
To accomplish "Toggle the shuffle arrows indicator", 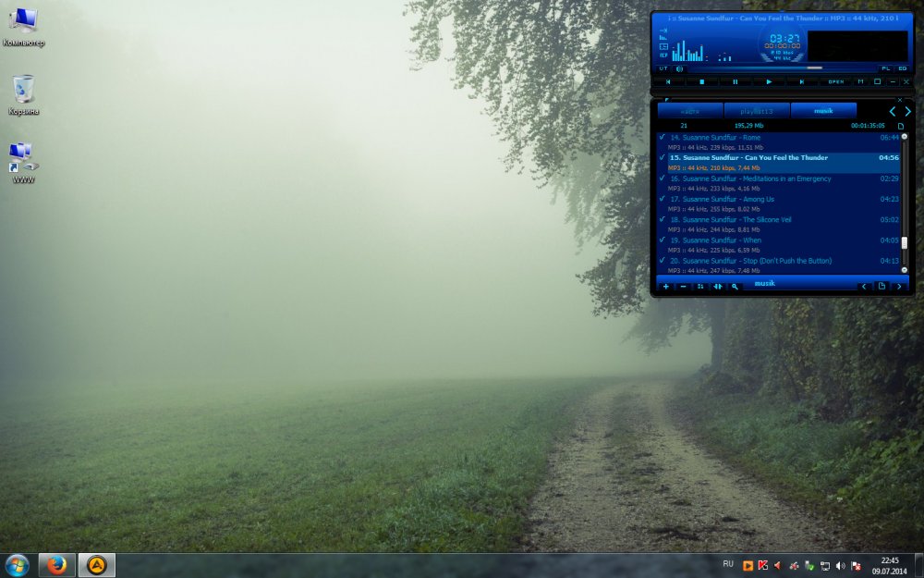I will (663, 31).
